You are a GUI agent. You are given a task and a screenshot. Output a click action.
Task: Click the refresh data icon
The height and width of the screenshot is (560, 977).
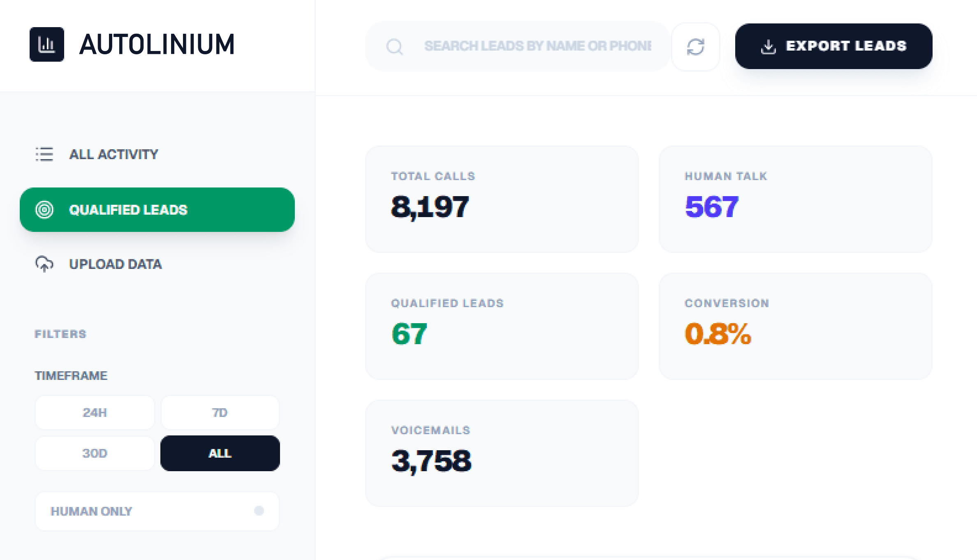coord(696,46)
